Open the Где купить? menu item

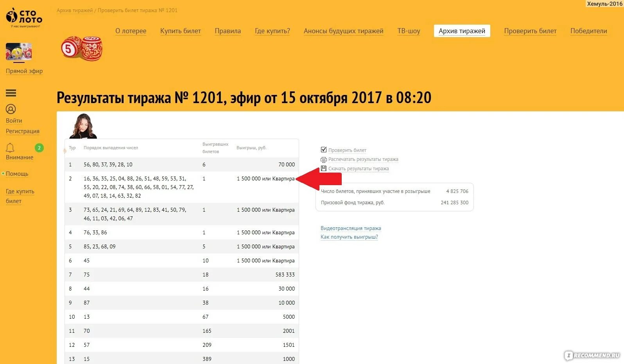[273, 31]
